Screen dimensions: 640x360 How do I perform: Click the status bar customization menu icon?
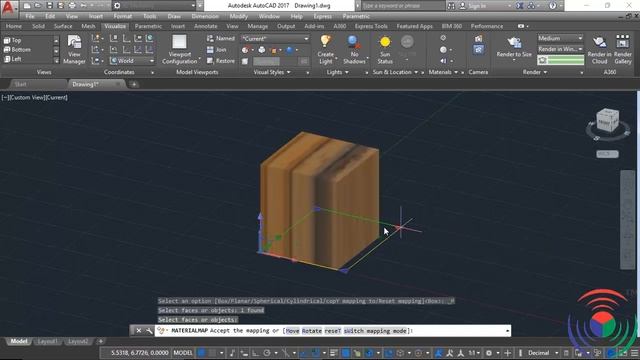(634, 353)
